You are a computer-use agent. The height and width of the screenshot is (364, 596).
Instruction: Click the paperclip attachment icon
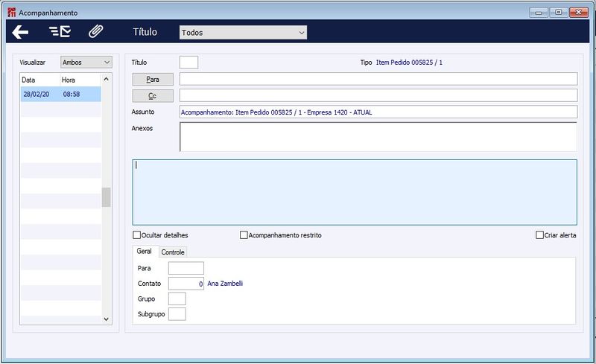point(96,31)
